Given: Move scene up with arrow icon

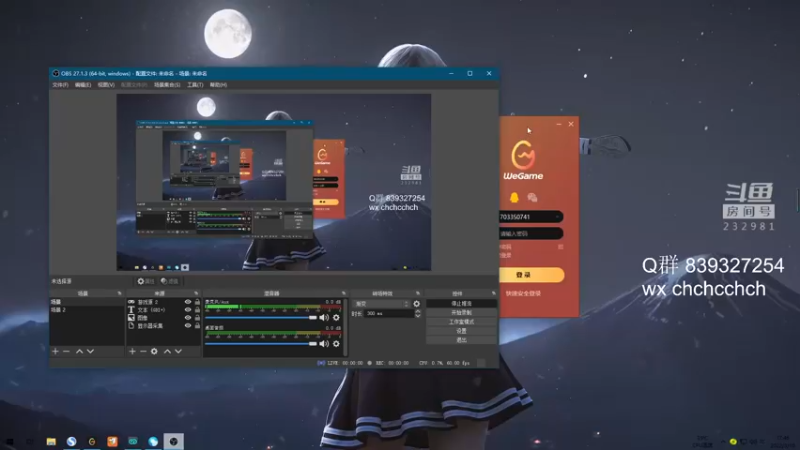Looking at the screenshot, I should click(79, 351).
